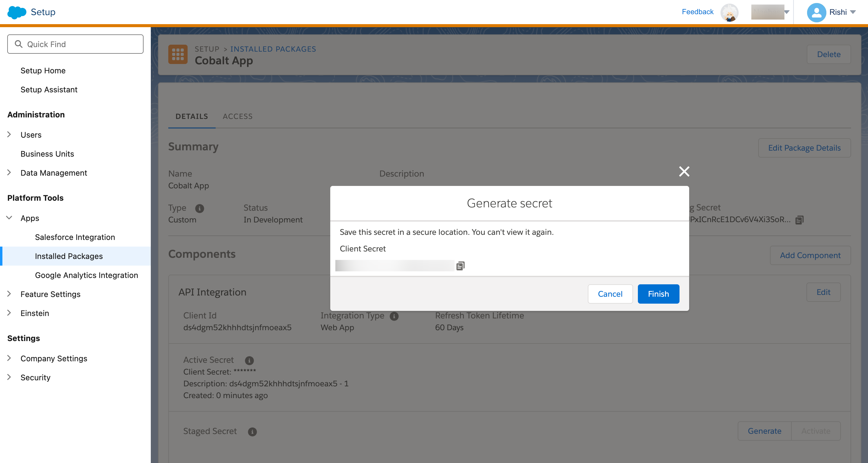Open the Rishi account dropdown arrow

853,12
